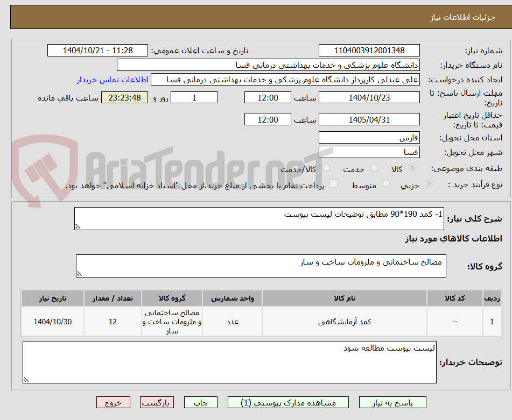Screen dimensions: 512x420
Task: Click the response deadline 12:00 time field
Action: tap(268, 97)
